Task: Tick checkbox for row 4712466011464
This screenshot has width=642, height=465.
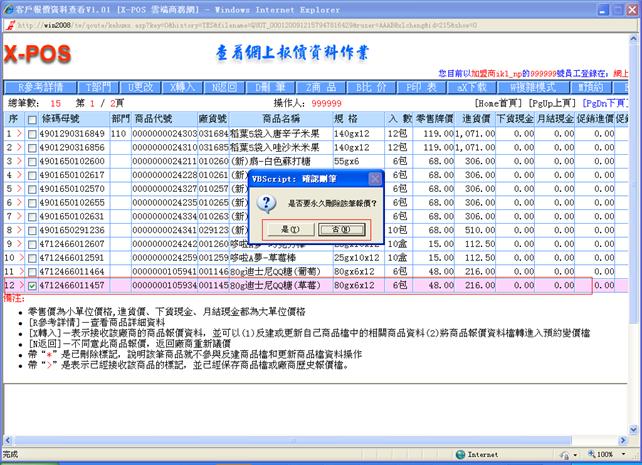Action: click(33, 272)
